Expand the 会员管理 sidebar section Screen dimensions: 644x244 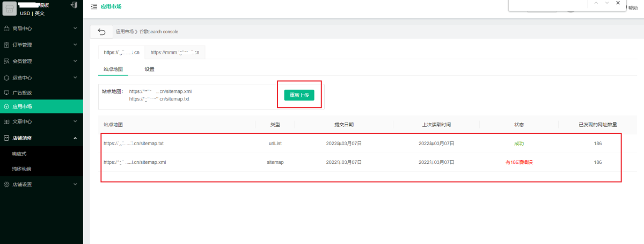[41, 61]
